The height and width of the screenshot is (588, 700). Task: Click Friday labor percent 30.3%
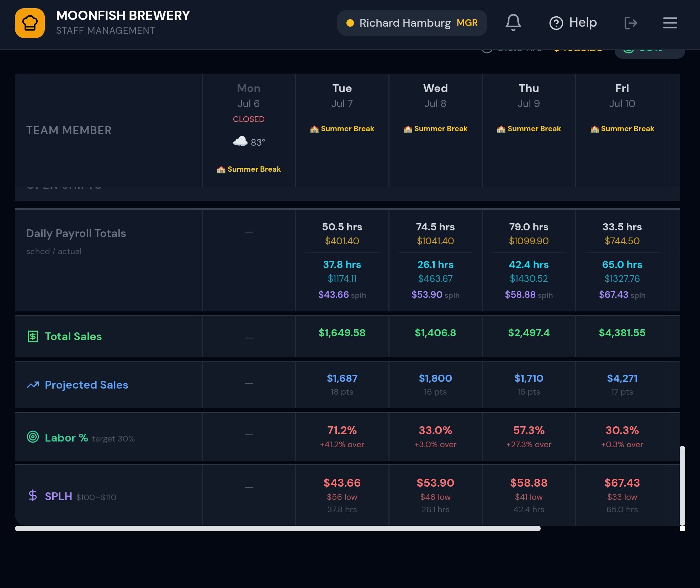(x=622, y=431)
